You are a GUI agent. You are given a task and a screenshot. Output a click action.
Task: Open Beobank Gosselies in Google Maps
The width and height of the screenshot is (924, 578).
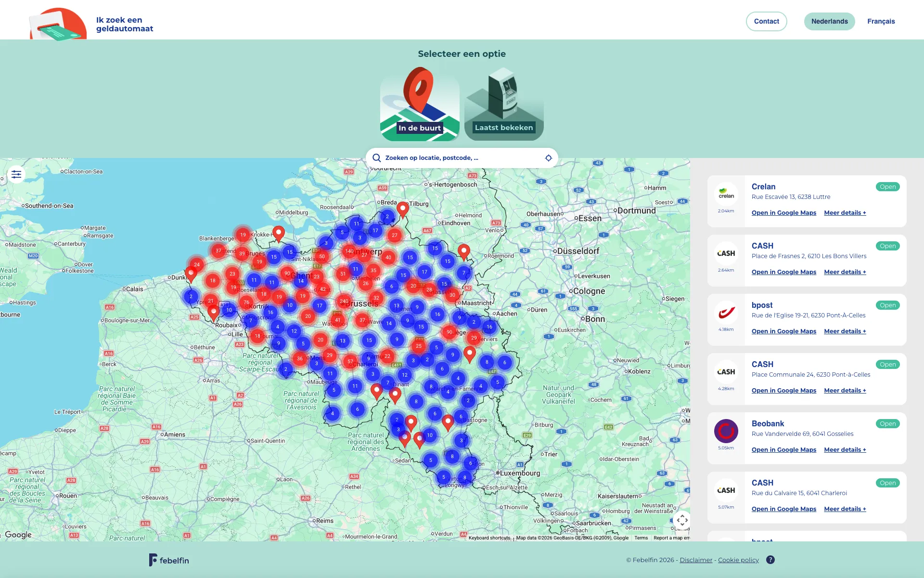(784, 450)
